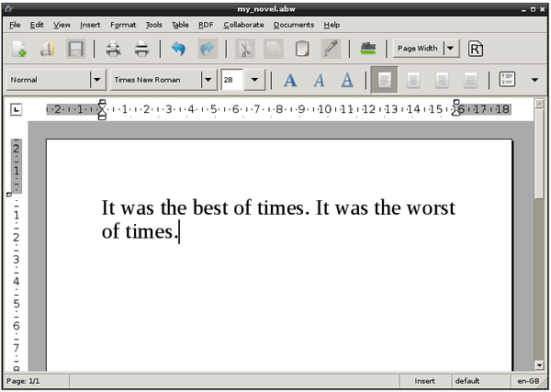Toggle Underline text formatting

[x=347, y=80]
